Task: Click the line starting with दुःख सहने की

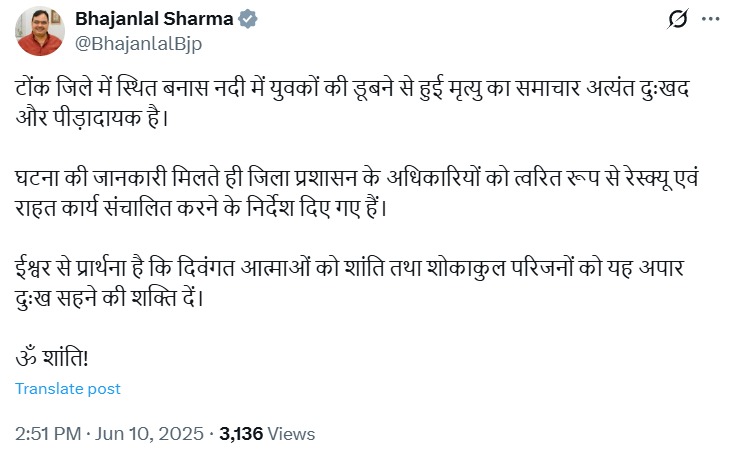Action: 112,297
